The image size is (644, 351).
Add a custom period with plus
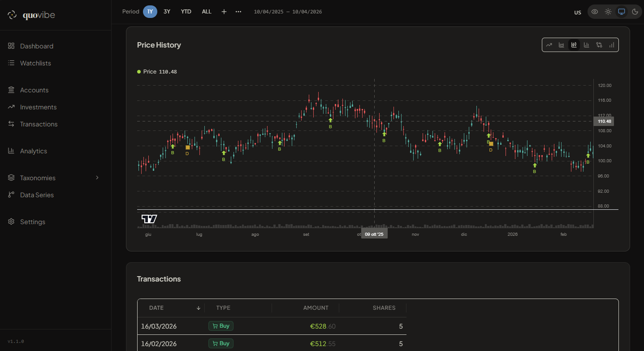tap(224, 12)
